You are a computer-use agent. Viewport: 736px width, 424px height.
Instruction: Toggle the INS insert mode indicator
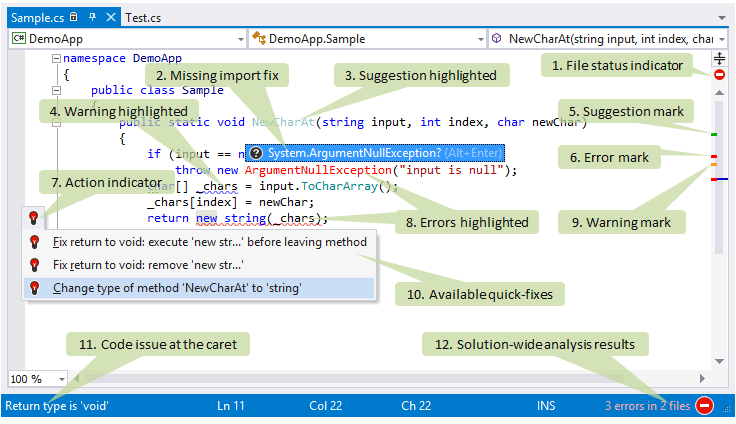pyautogui.click(x=546, y=406)
